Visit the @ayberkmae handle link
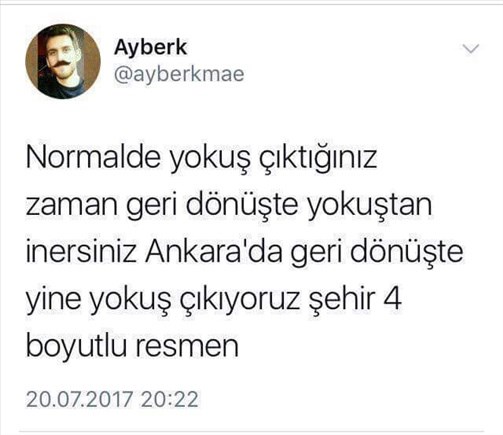Viewport: 503px width, 435px height. (179, 74)
